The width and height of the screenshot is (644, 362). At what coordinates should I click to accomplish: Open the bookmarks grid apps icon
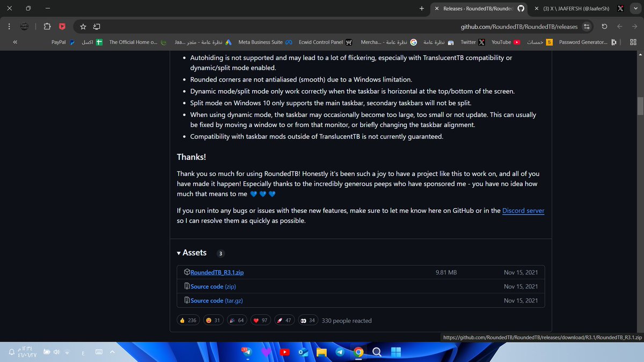[x=633, y=42]
